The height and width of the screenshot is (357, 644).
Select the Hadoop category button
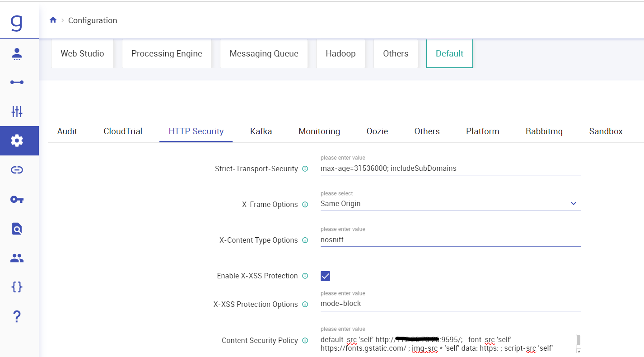[341, 53]
